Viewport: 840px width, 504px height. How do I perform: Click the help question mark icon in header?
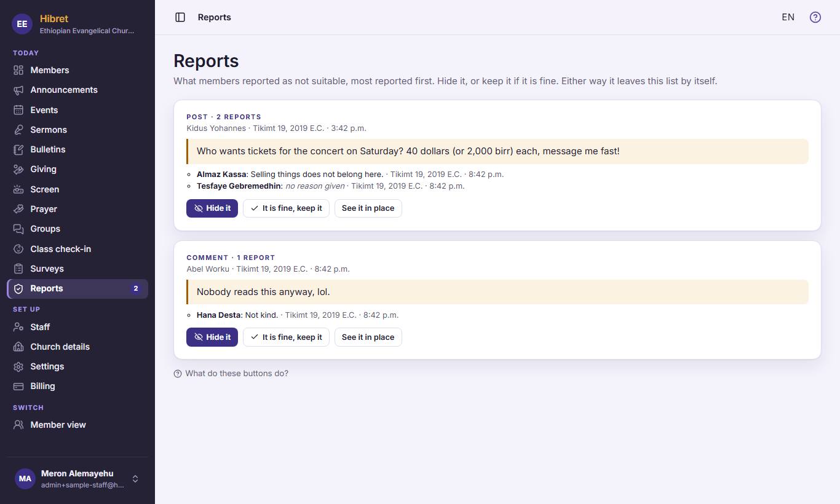coord(815,17)
